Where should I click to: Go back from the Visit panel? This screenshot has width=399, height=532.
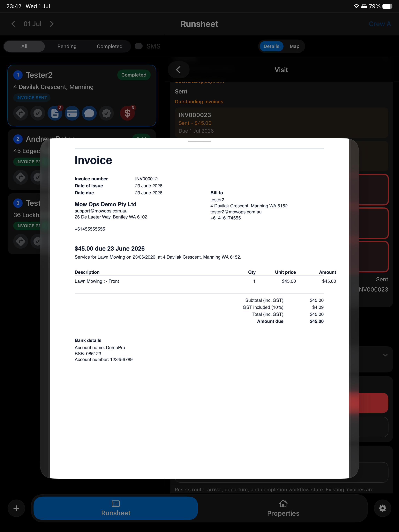(179, 70)
